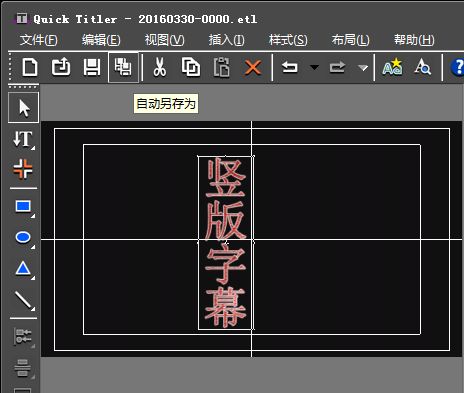Expand the Undo history dropdown arrow
Image resolution: width=464 pixels, height=393 pixels.
pos(314,67)
